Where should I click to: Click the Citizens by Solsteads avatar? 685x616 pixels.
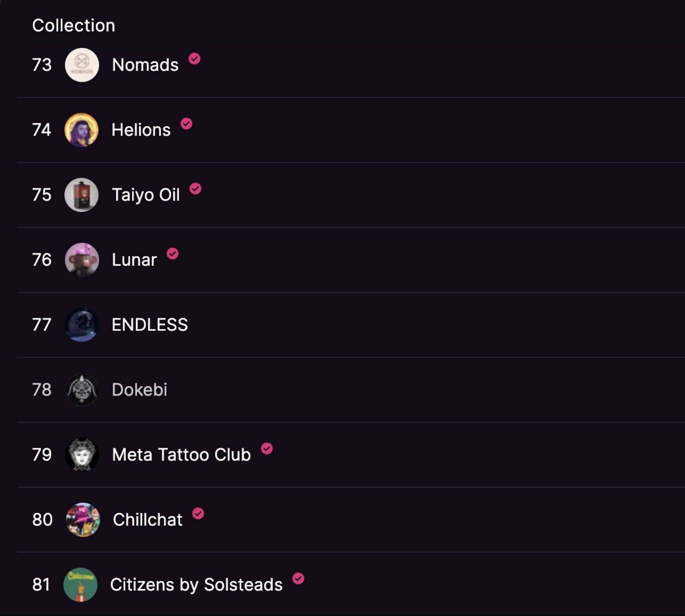(81, 585)
